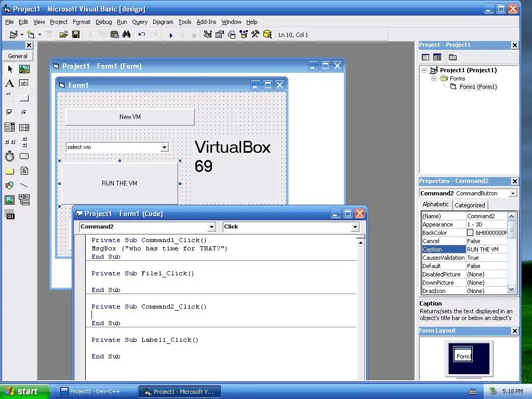
Task: Open the Debug menu
Action: pyautogui.click(x=103, y=22)
